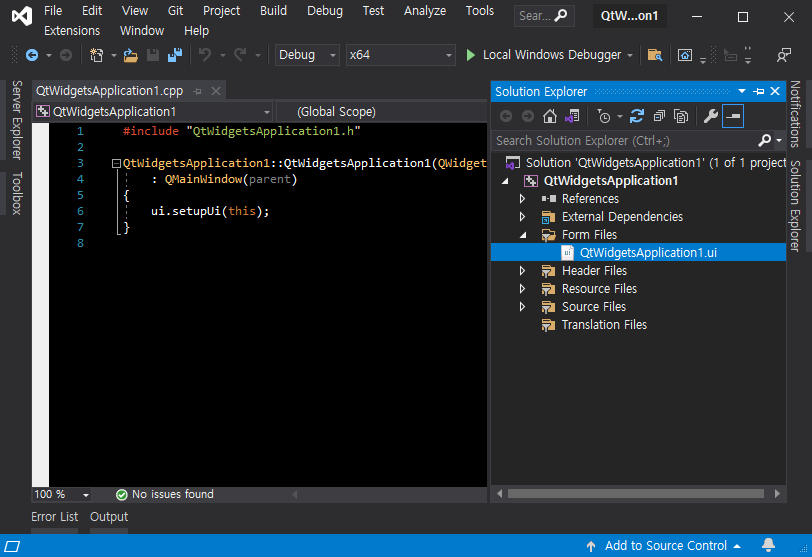Start debugging with green play arrow

tap(470, 55)
